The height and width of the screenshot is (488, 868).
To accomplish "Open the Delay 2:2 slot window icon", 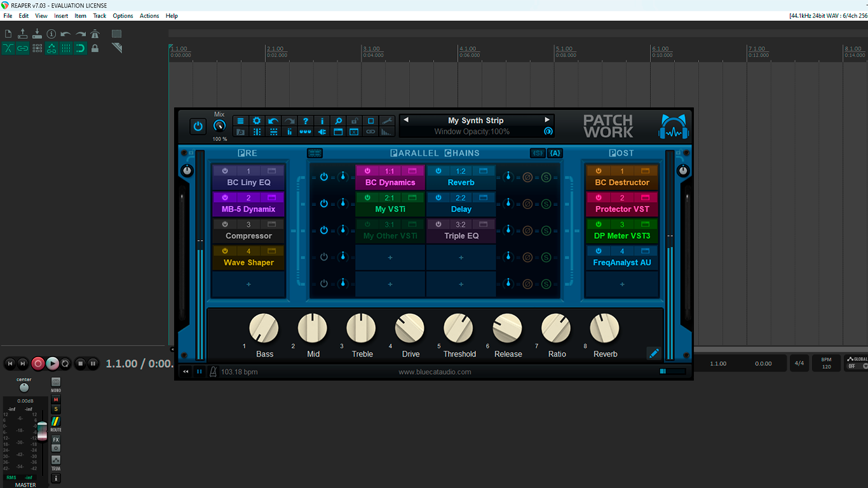I will (484, 198).
